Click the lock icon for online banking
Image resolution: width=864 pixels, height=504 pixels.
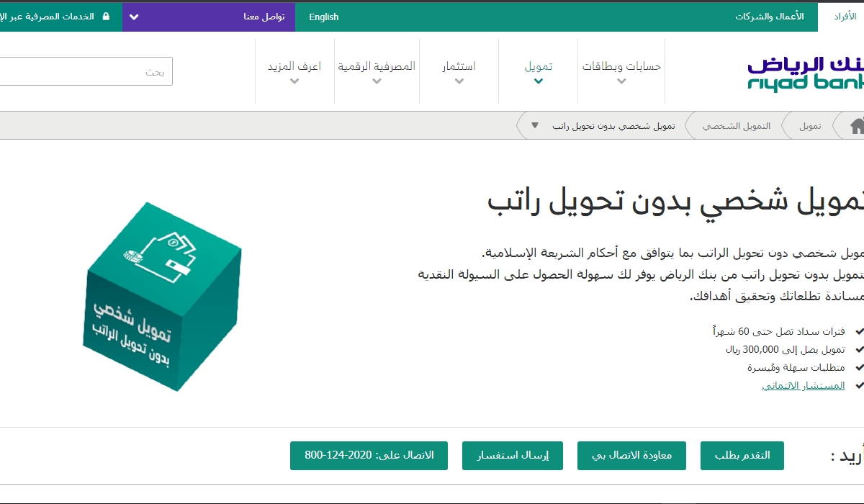coord(107,17)
